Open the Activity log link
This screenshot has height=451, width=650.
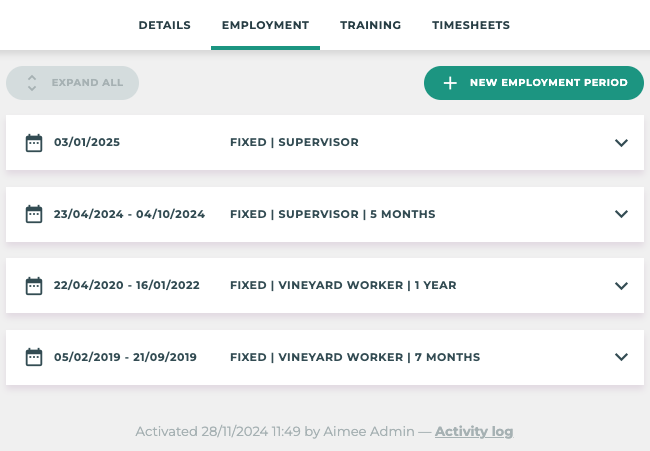(474, 432)
